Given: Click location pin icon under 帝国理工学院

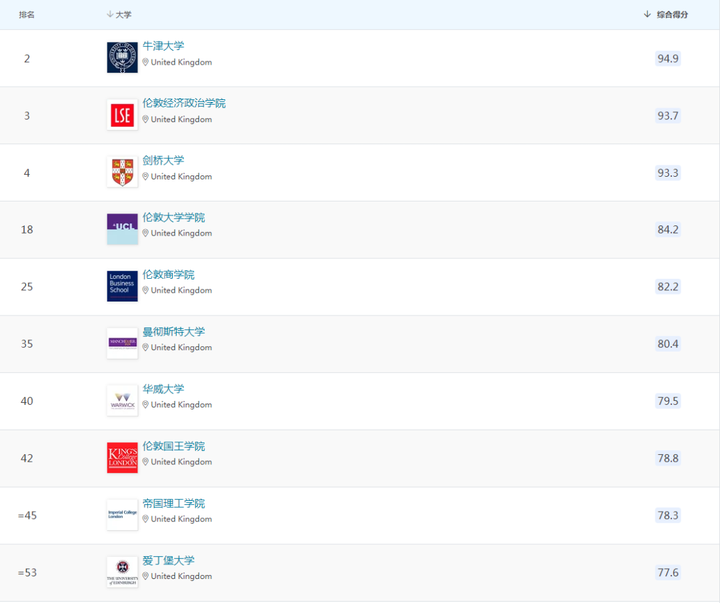Looking at the screenshot, I should tap(146, 519).
